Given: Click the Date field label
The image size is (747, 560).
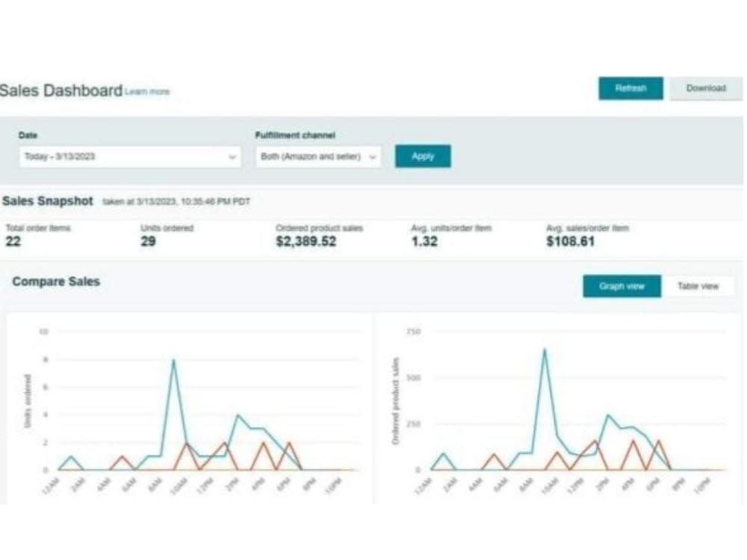Looking at the screenshot, I should click(28, 135).
